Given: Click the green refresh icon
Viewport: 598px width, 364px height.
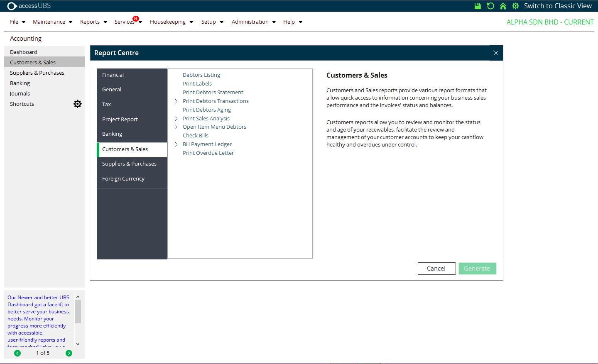Looking at the screenshot, I should click(490, 6).
